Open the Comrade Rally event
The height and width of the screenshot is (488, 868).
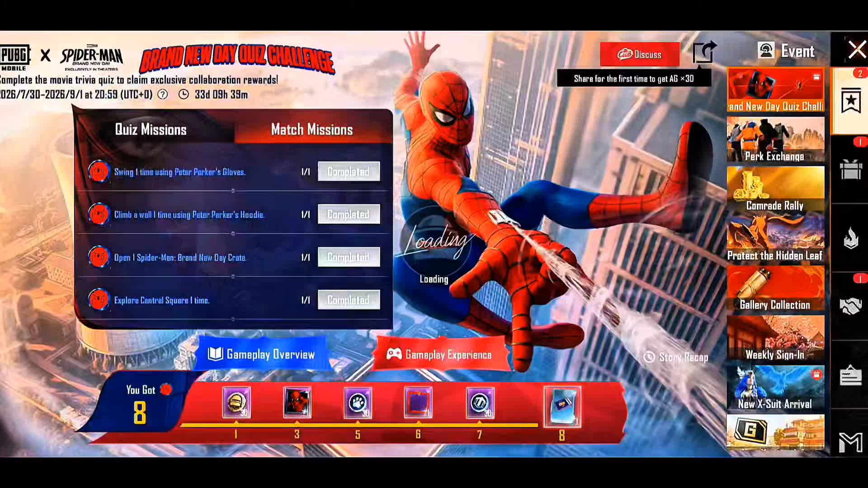(x=776, y=189)
